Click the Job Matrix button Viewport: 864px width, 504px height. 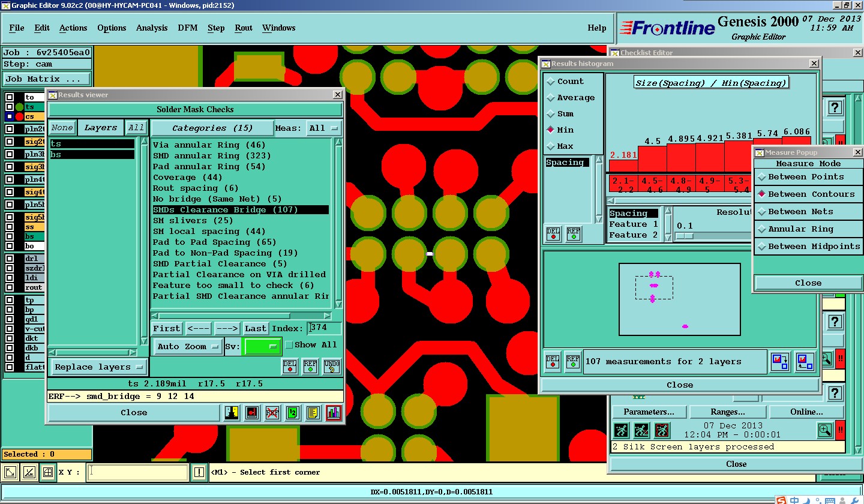pos(47,79)
